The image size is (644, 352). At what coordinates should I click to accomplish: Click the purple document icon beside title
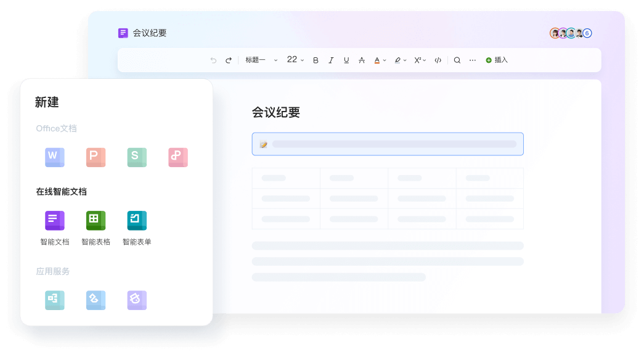(x=123, y=33)
